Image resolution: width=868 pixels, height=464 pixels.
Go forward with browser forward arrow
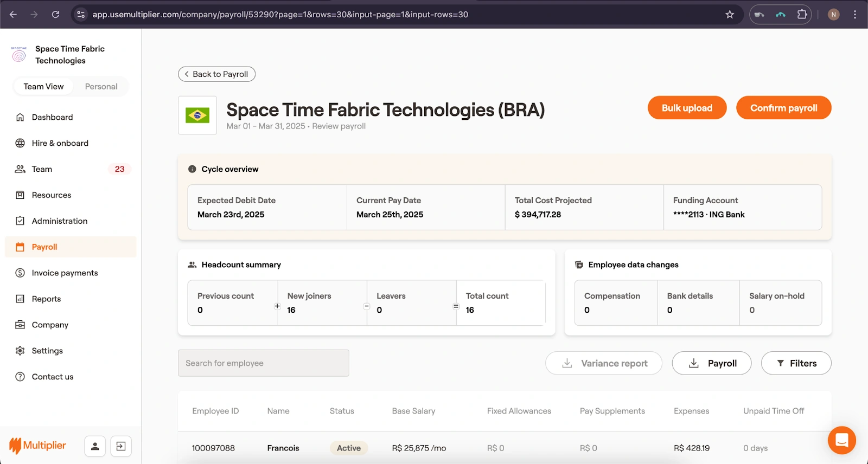(34, 15)
